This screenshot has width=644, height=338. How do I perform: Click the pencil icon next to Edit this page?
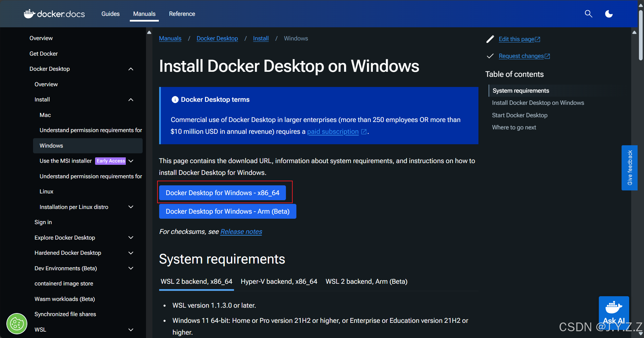[x=491, y=39]
